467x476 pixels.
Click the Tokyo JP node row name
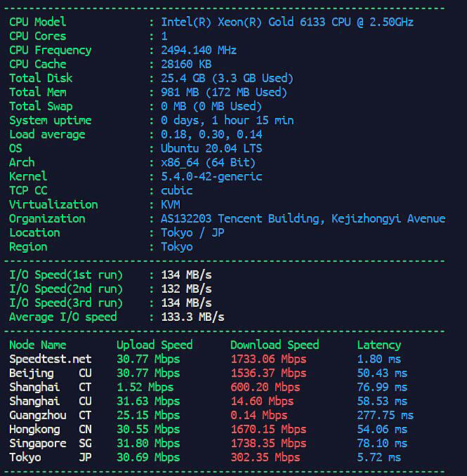click(51, 458)
